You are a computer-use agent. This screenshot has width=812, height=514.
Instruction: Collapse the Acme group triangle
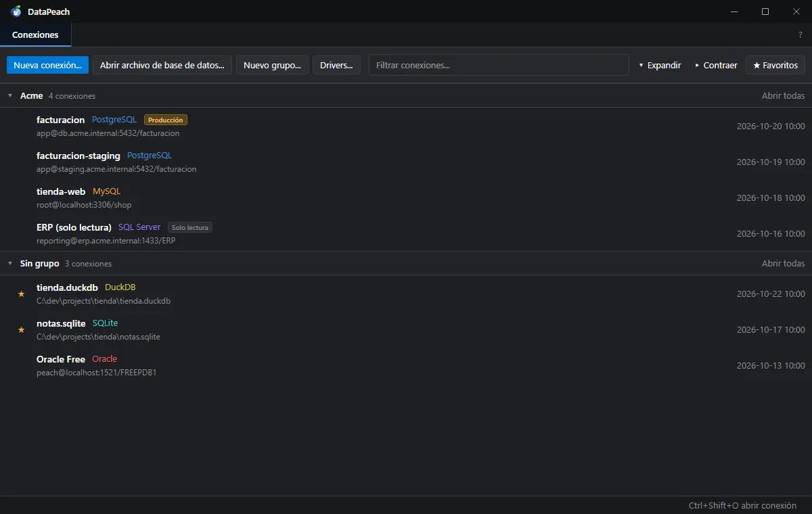[10, 96]
